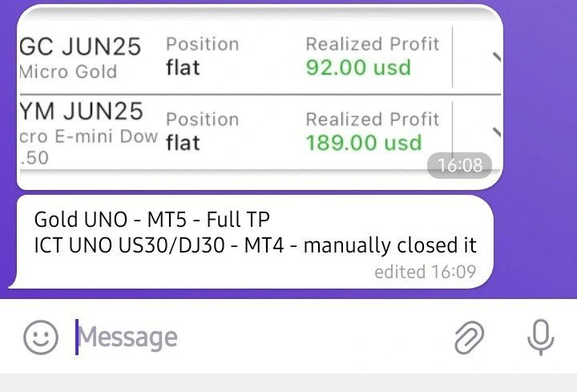
Task: Open the trading screenshot image message
Action: pyautogui.click(x=260, y=97)
